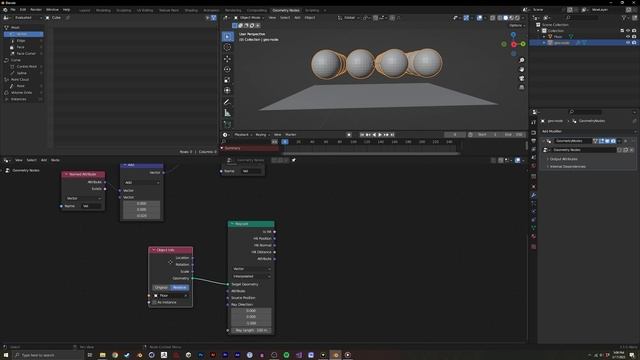The image size is (640, 360).
Task: Click the current frame field in timeline
Action: 455,135
